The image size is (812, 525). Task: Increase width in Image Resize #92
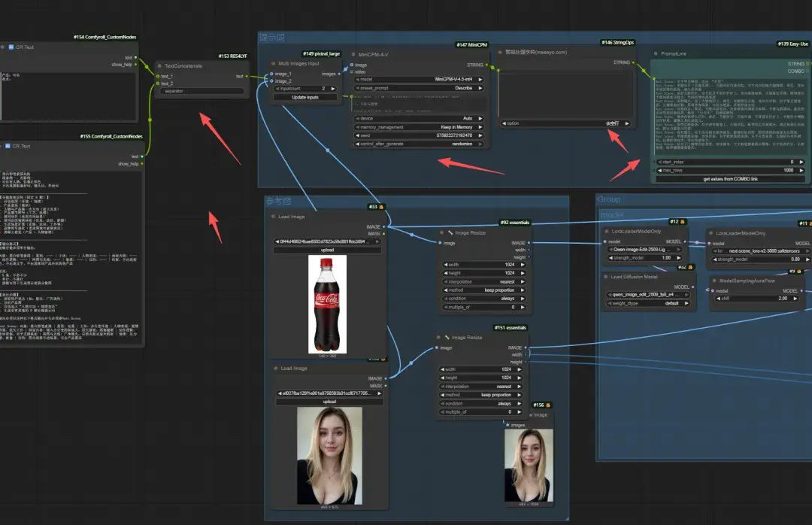pos(523,264)
